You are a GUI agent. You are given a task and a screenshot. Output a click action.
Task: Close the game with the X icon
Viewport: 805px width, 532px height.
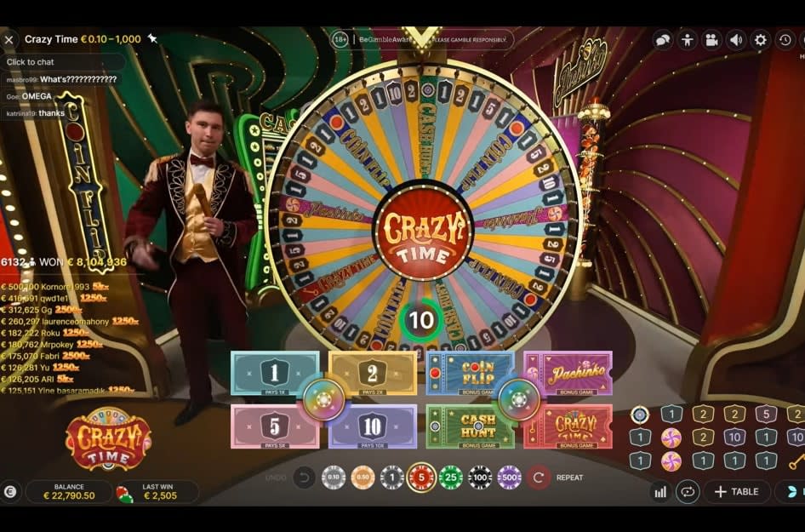(x=9, y=39)
